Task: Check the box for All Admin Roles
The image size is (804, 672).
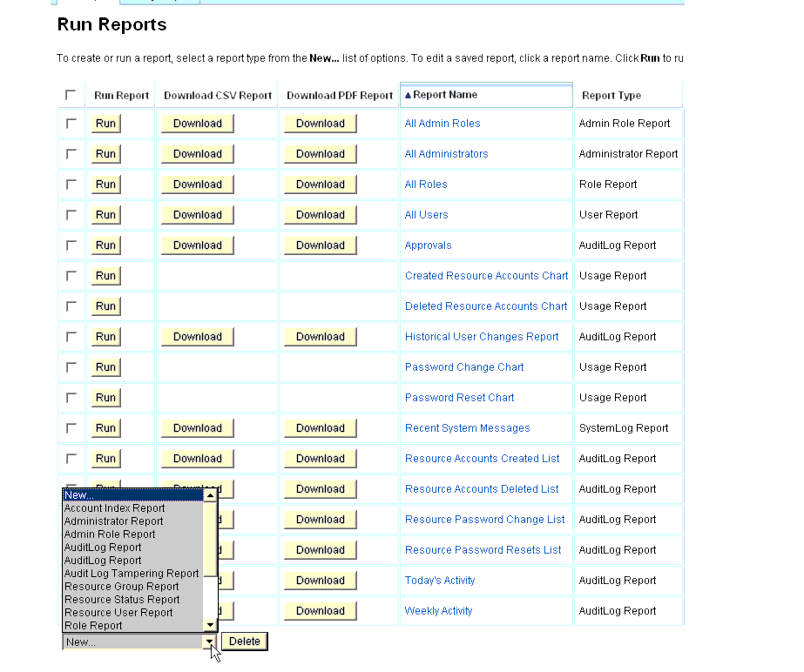Action: (71, 124)
